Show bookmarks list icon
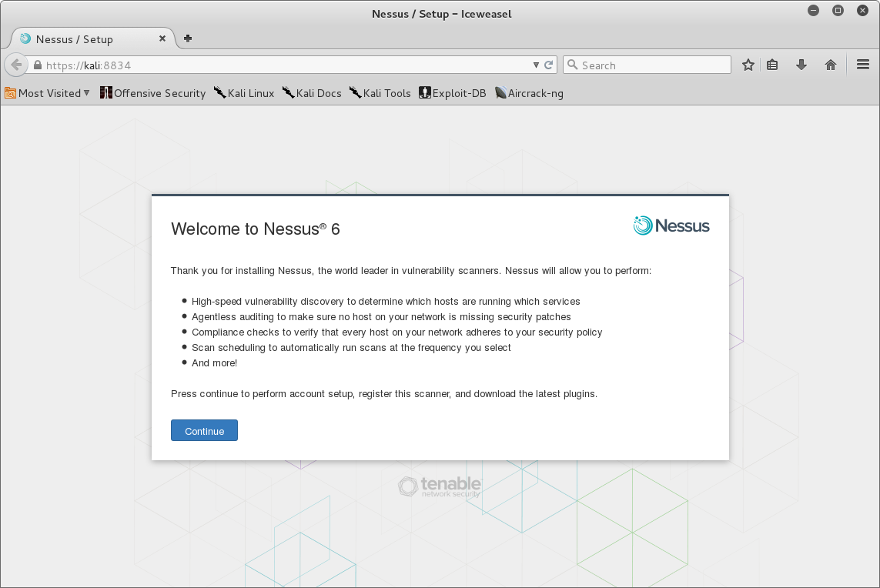 772,65
